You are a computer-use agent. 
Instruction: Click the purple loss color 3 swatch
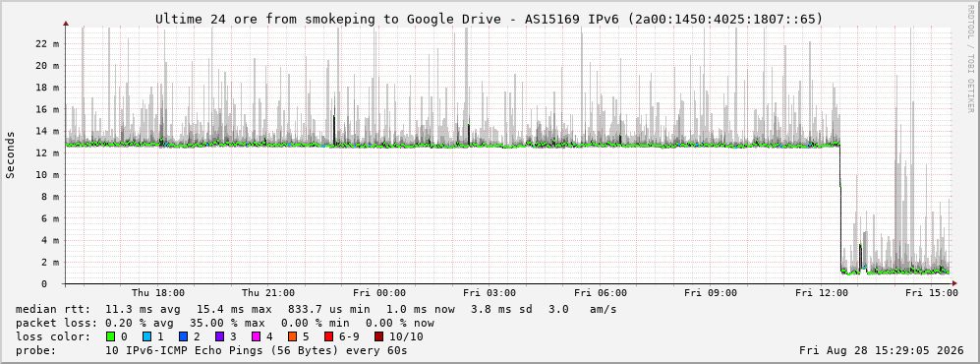pyautogui.click(x=219, y=336)
